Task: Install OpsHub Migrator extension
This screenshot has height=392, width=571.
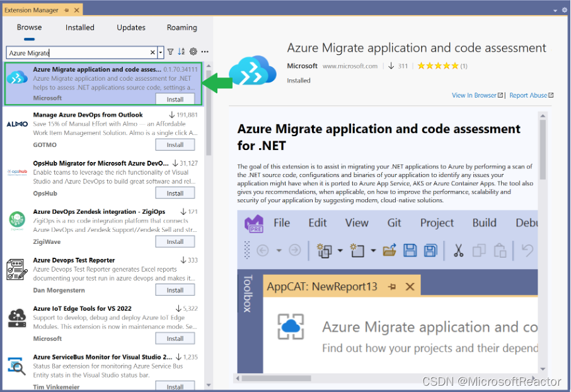Action: coord(175,193)
